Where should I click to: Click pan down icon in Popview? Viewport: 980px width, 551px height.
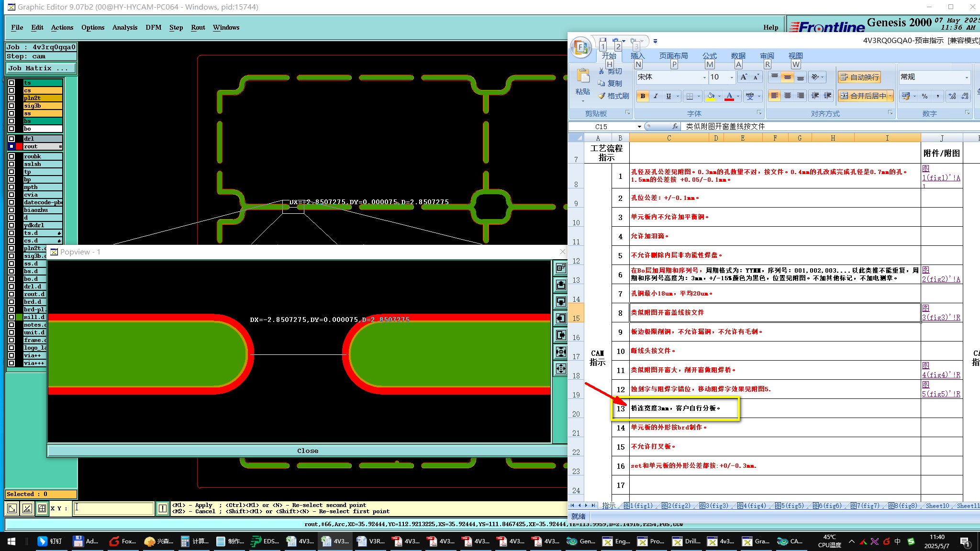point(561,302)
